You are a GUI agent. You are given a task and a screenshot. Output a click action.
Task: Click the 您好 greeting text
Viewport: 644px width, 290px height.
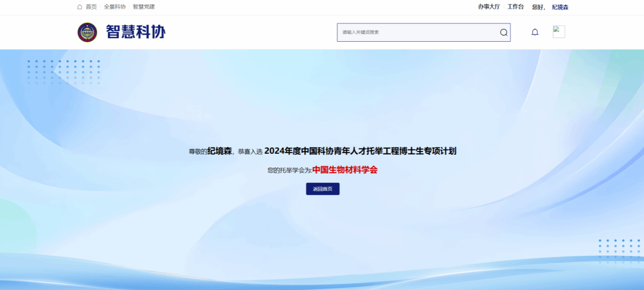[x=538, y=7]
